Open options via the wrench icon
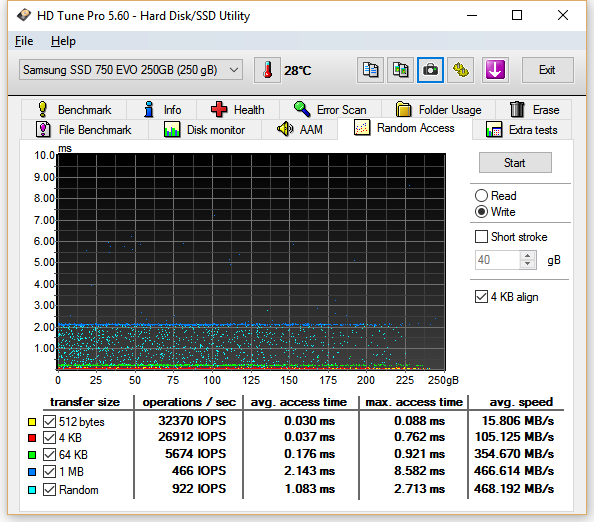Screen dimensions: 594x522 [461, 70]
